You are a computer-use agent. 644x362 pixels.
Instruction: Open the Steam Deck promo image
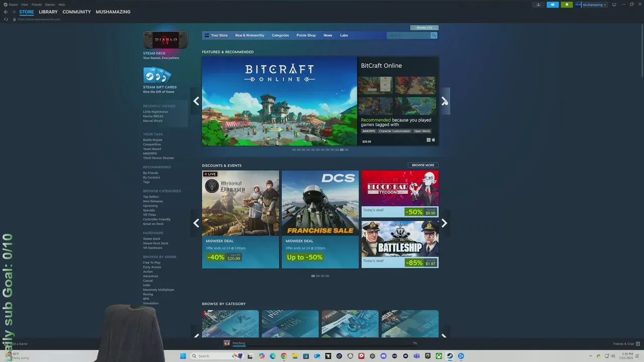[166, 40]
